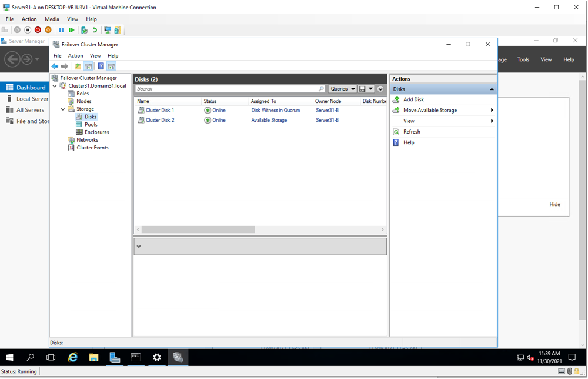Select Dashboard in Server Manager sidebar
The width and height of the screenshot is (588, 379).
[25, 88]
